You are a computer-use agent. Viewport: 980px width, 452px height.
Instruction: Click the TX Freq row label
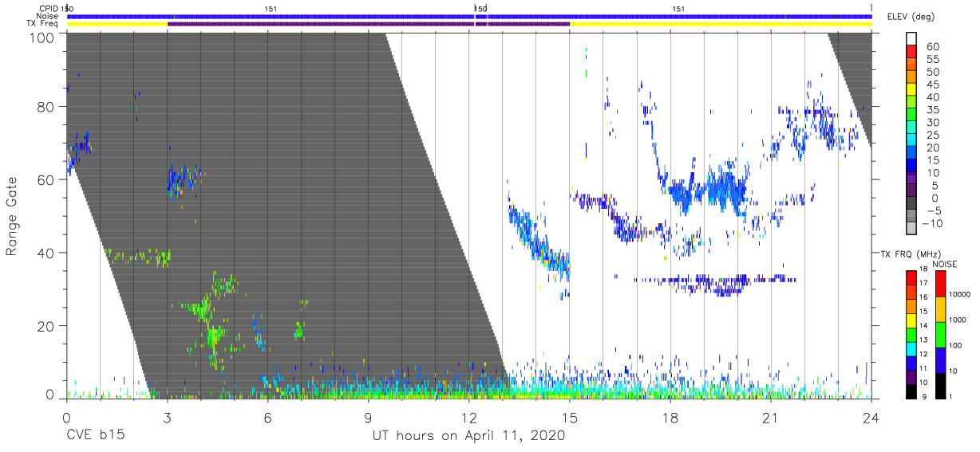pos(43,24)
